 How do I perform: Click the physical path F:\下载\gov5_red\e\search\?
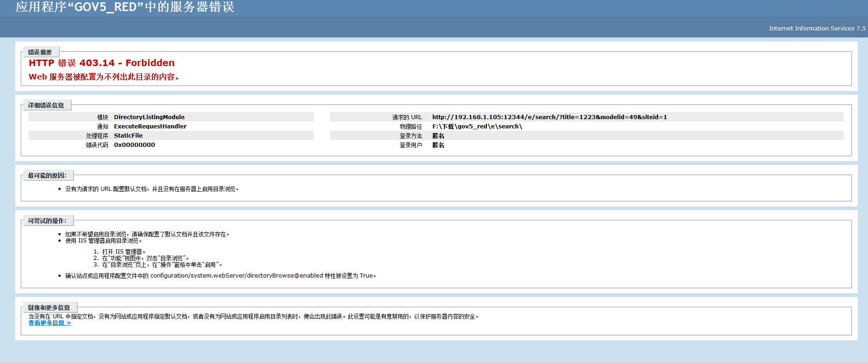477,127
